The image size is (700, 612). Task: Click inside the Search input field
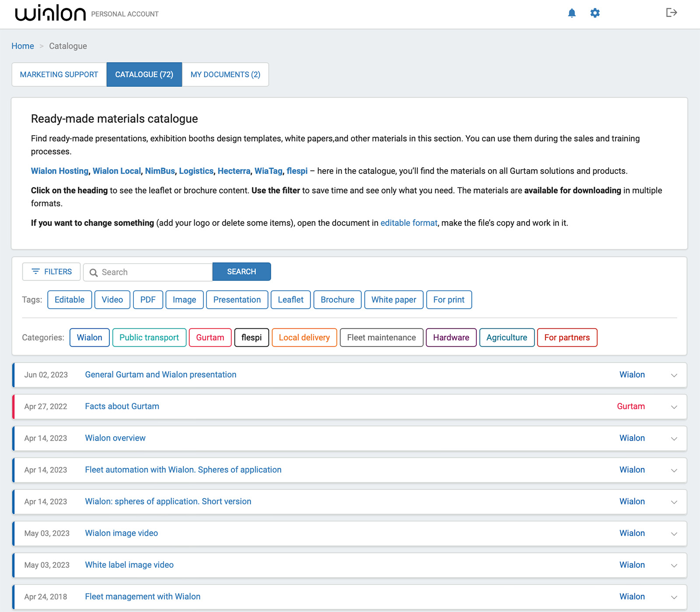pyautogui.click(x=149, y=272)
